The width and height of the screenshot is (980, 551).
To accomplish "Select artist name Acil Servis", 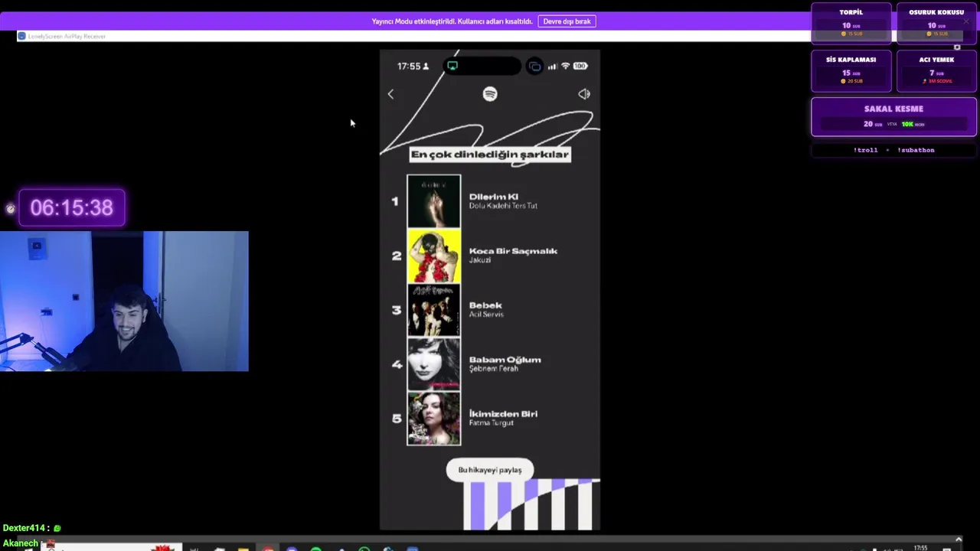I will (486, 315).
